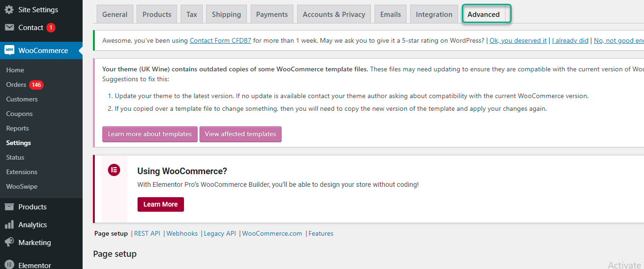Open the Coupons submenu item
Viewport: 644px width, 269px height.
[x=19, y=114]
